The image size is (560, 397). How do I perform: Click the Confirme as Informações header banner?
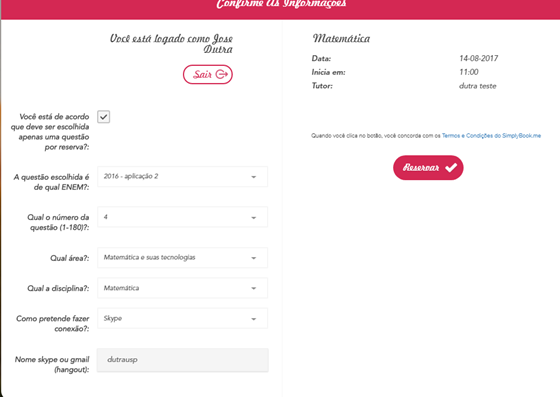tap(281, 8)
